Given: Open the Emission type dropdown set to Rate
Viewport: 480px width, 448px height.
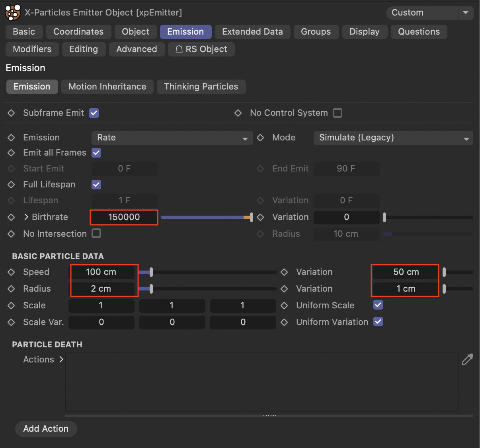Looking at the screenshot, I should (172, 138).
